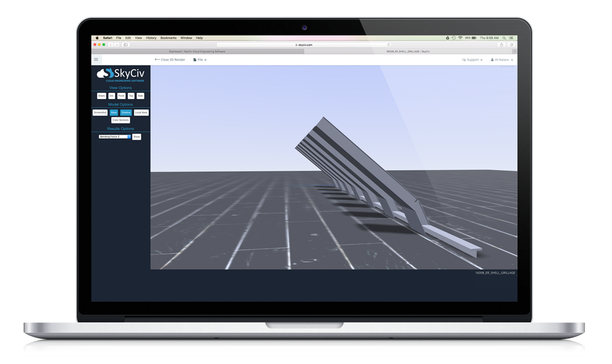Open the File dropdown menu

[x=200, y=60]
